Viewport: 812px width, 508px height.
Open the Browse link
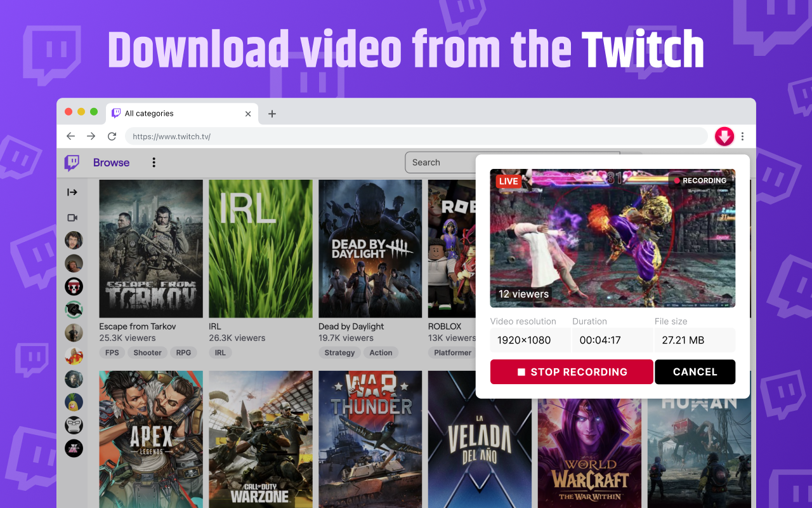111,163
